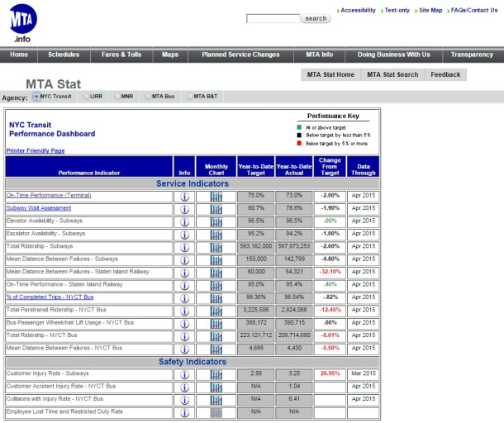The height and width of the screenshot is (423, 504).
Task: Open info icon for Total Ridership - NYCT Bus
Action: 184,336
